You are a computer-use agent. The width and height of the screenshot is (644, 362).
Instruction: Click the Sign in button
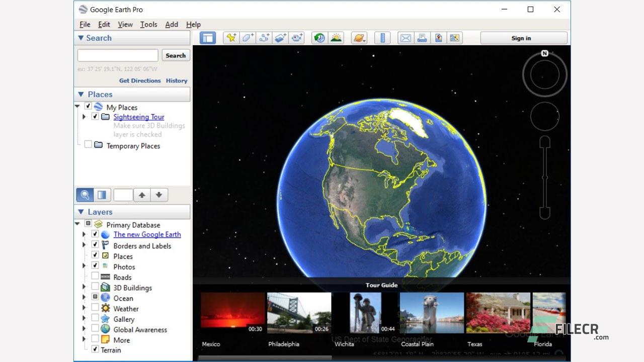click(x=523, y=38)
